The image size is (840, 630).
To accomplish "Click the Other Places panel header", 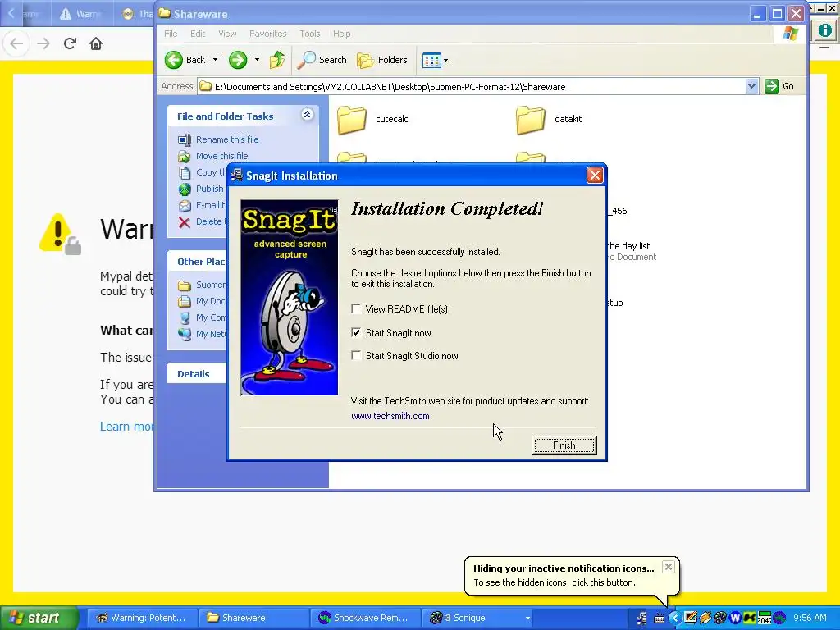I will coord(197,262).
